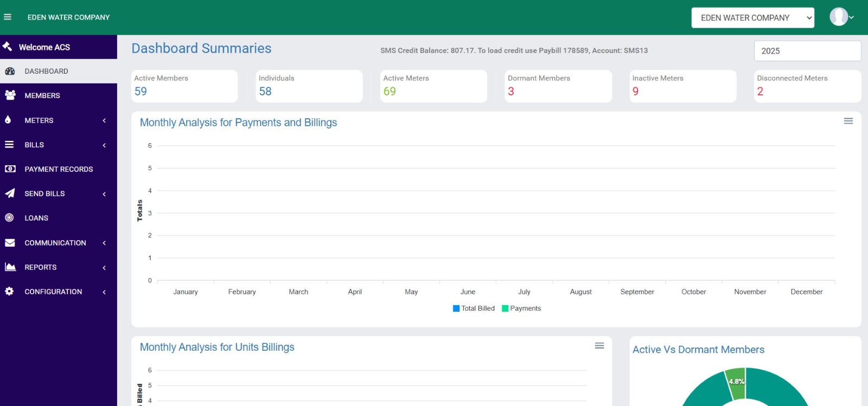Click the Payment Records money icon
868x406 pixels.
click(x=10, y=169)
